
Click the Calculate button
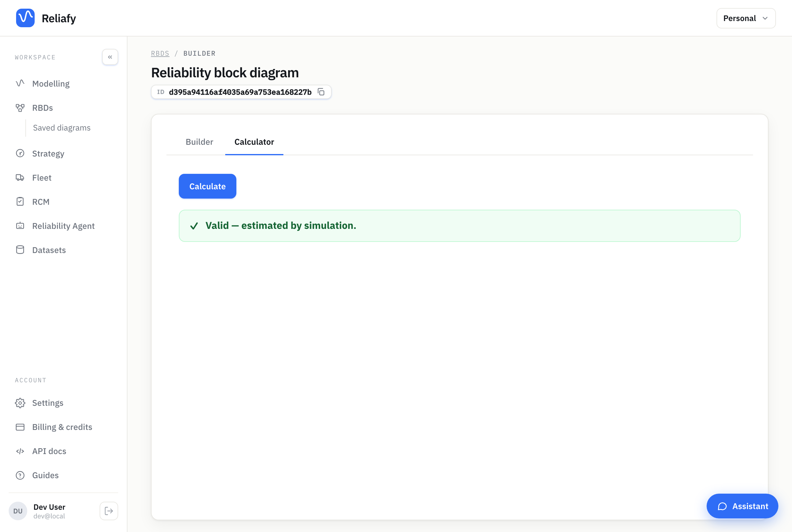[x=207, y=186]
